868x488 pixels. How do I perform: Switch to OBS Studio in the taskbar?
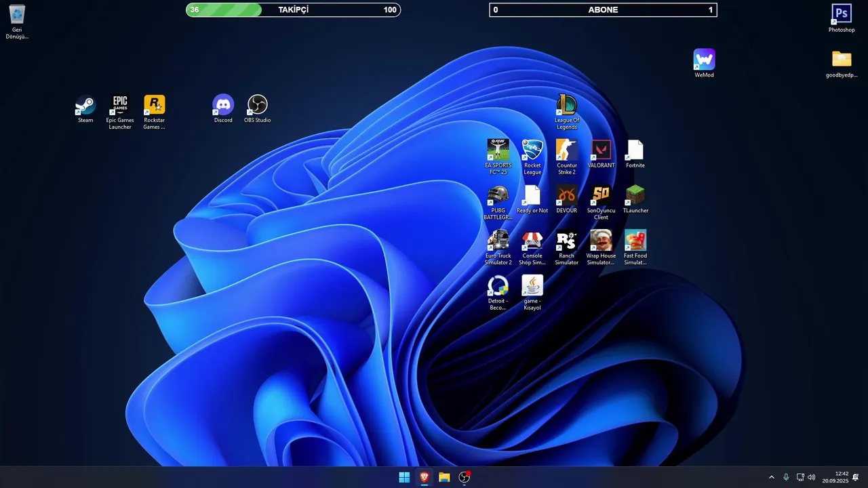pos(465,477)
